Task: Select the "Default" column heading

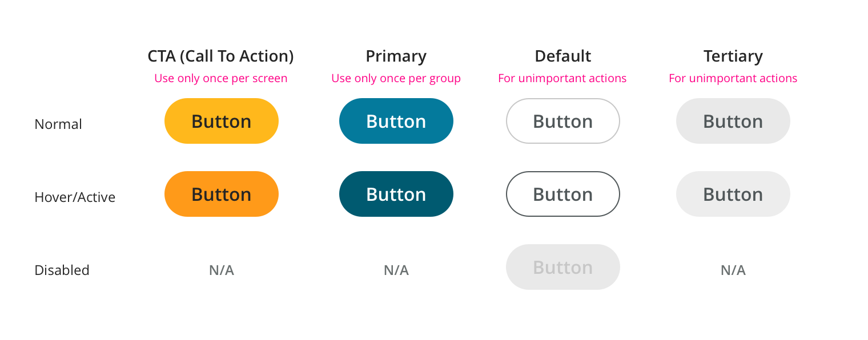Action: (x=562, y=56)
